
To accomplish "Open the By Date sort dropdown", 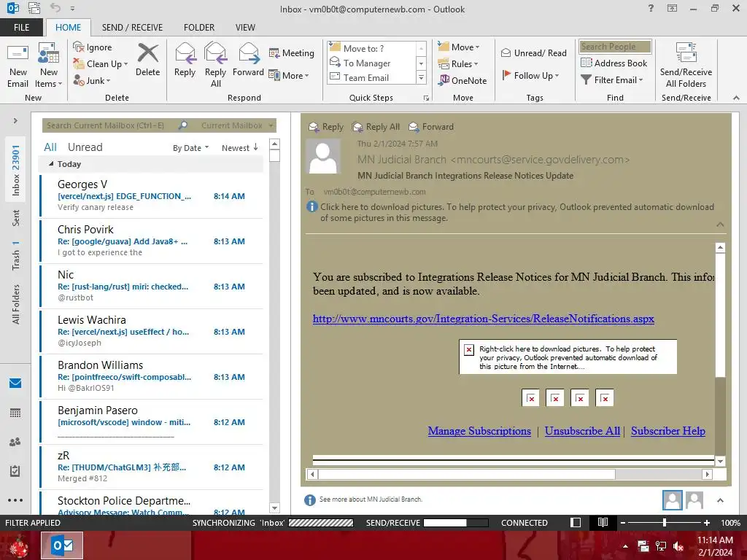I will click(x=190, y=148).
